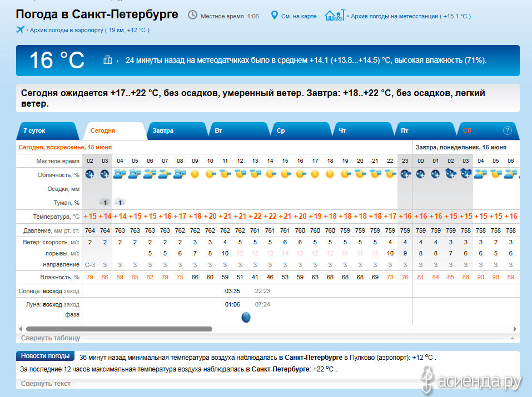This screenshot has width=532, height=397.
Task: Click moonrise time 01:06
Action: click(x=232, y=304)
